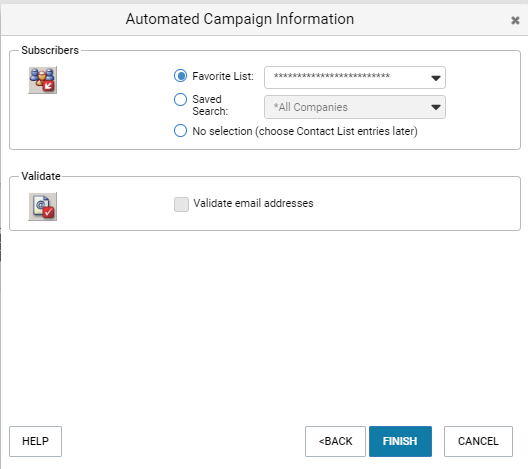
Task: Select the Favorite List radio button
Action: click(180, 76)
